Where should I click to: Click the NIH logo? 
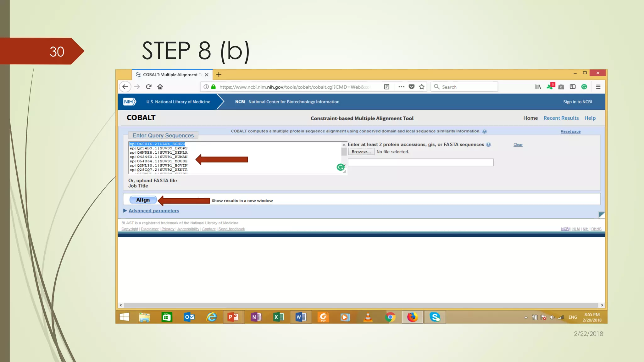[130, 101]
